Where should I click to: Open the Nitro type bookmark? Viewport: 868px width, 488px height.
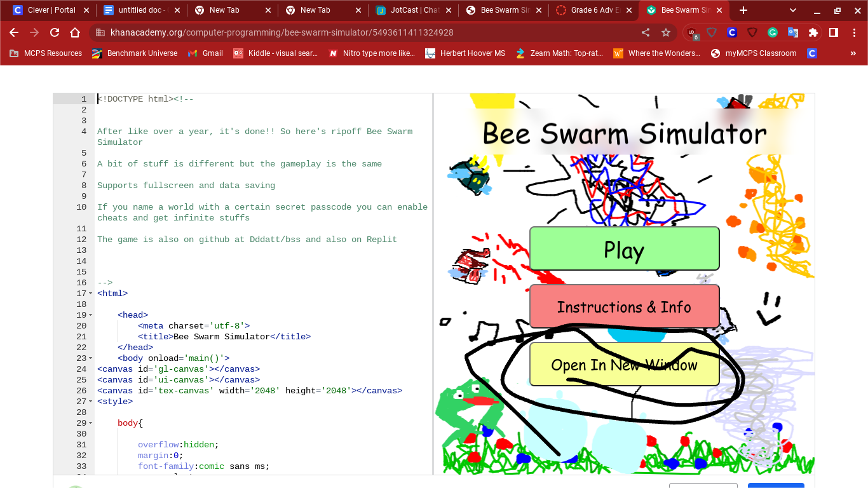tap(372, 53)
